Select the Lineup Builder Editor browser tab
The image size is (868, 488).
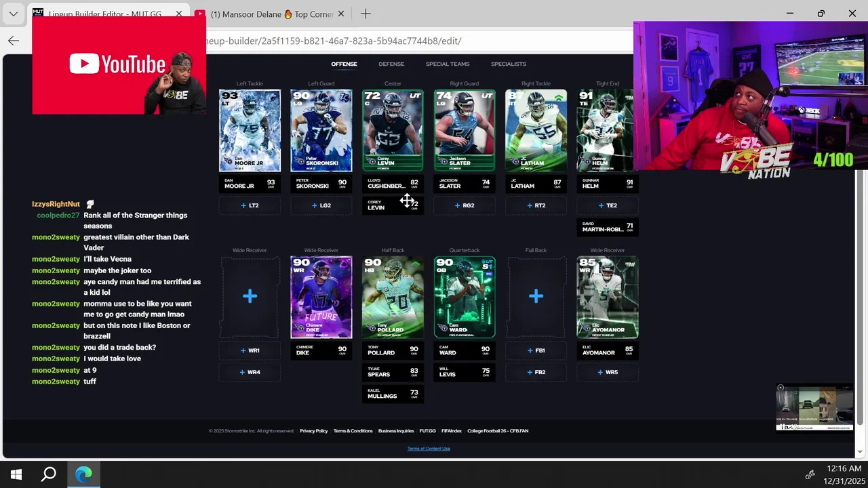[108, 14]
